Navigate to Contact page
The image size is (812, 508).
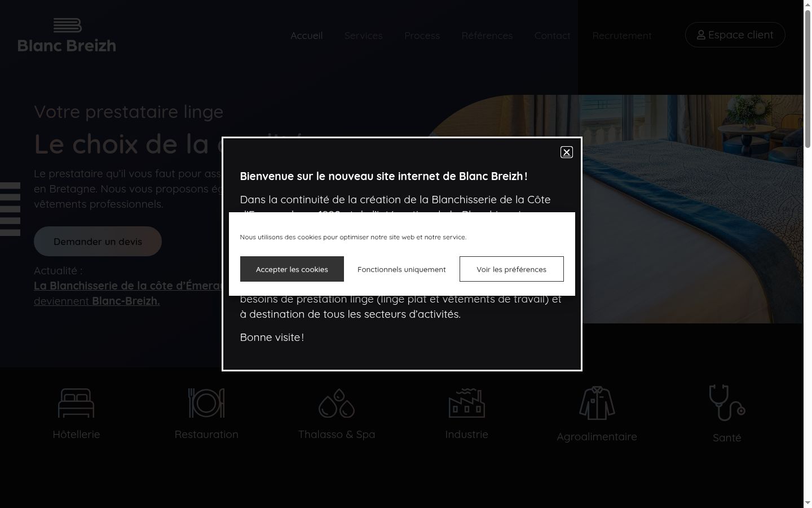(x=553, y=36)
